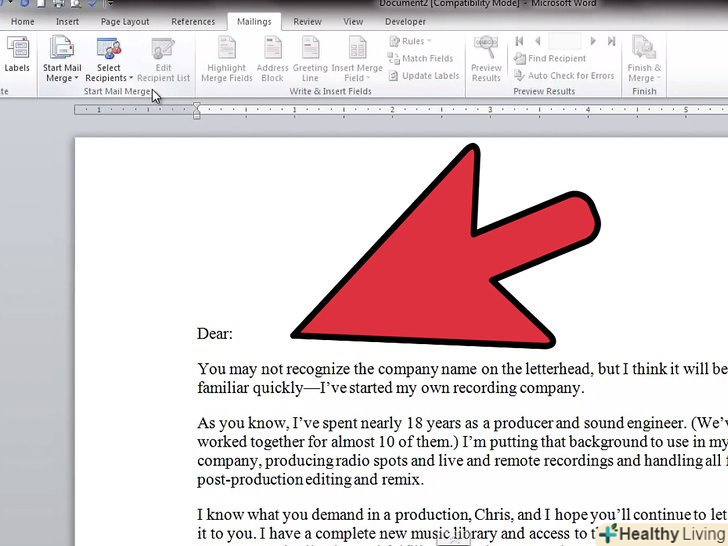Insert an Address Block
The height and width of the screenshot is (546, 728).
(x=273, y=59)
